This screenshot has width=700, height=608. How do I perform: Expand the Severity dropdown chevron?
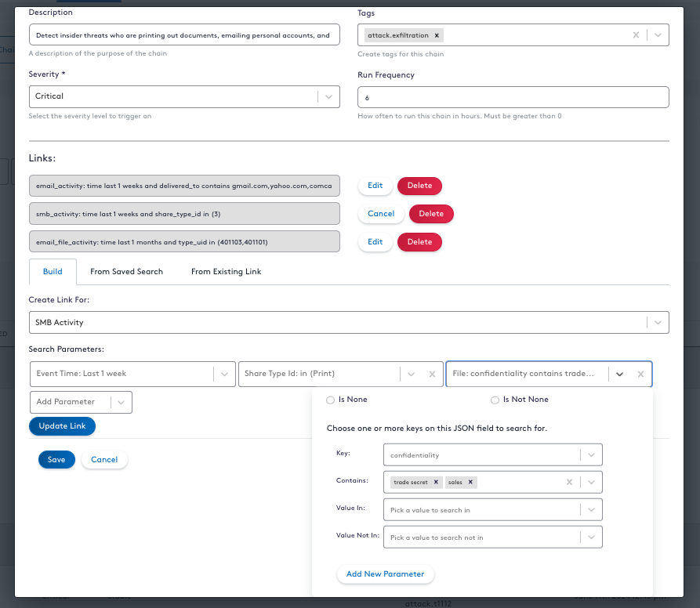(x=328, y=97)
